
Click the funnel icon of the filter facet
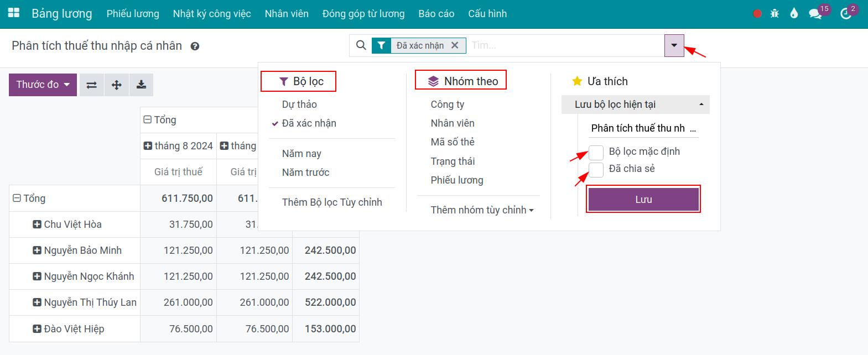[381, 45]
